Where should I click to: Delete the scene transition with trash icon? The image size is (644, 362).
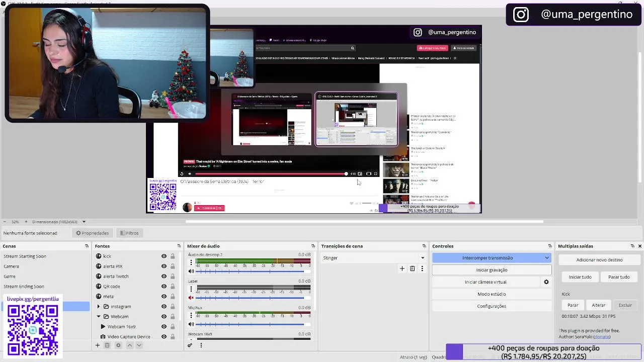(412, 268)
